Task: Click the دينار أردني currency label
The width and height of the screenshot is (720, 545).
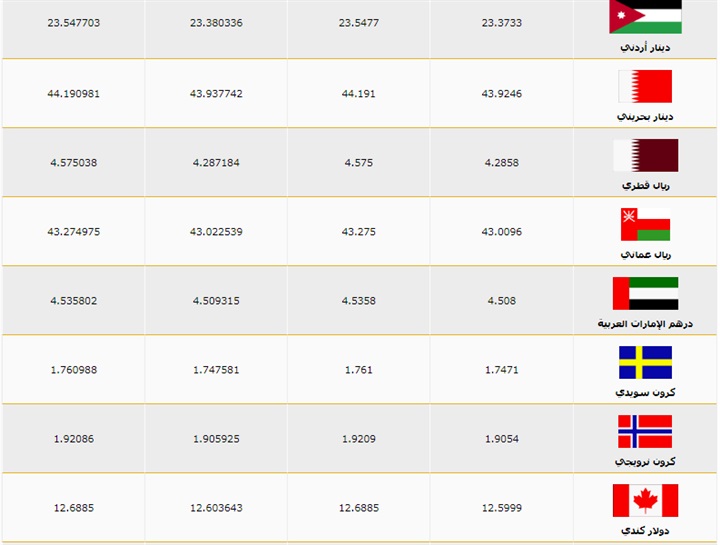Action: (645, 47)
